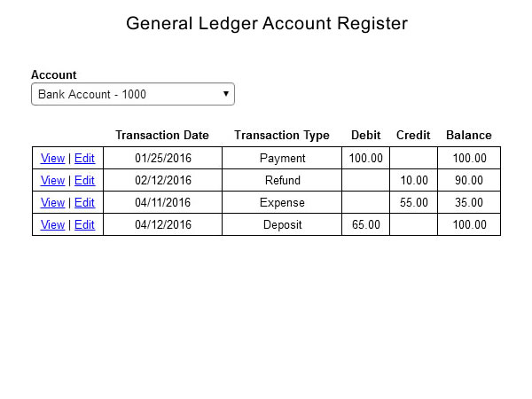Click the dropdown arrow of Account selector

click(x=225, y=94)
